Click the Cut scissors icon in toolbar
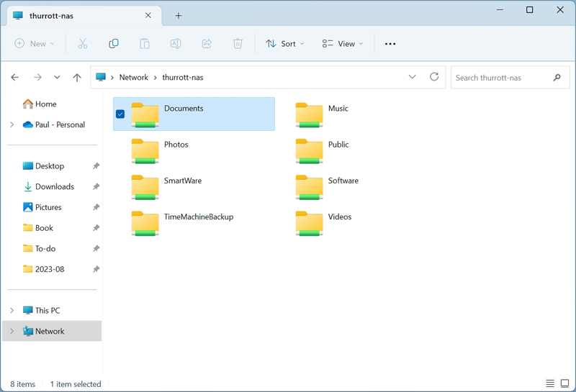Viewport: 576px width, 392px height. 82,44
